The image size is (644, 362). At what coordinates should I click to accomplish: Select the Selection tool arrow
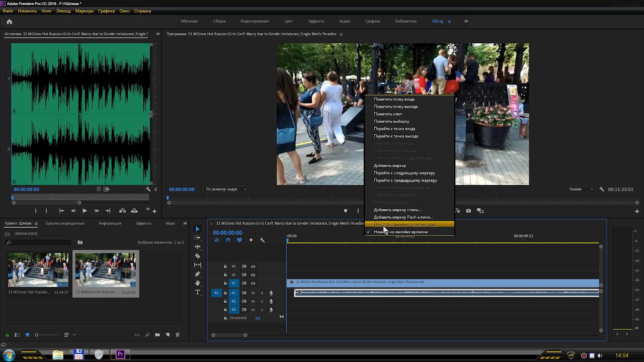[x=197, y=229]
